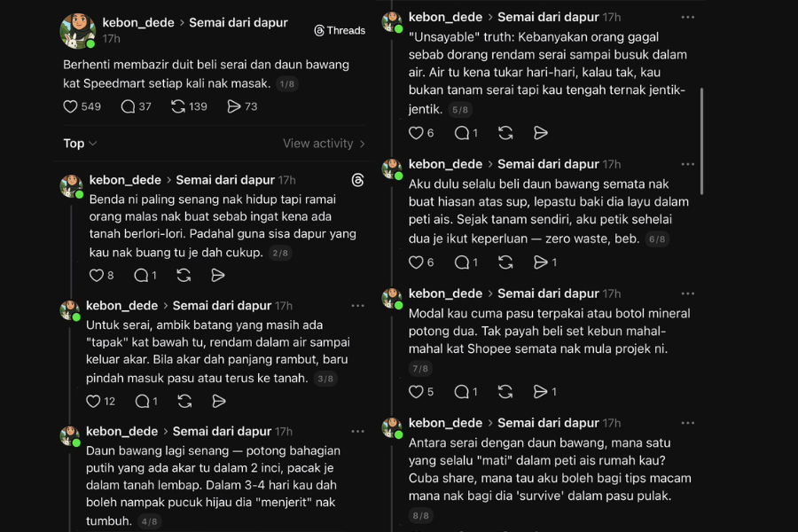This screenshot has height=532, width=798.
Task: Share the final post asking for tips
Action: (x=541, y=530)
